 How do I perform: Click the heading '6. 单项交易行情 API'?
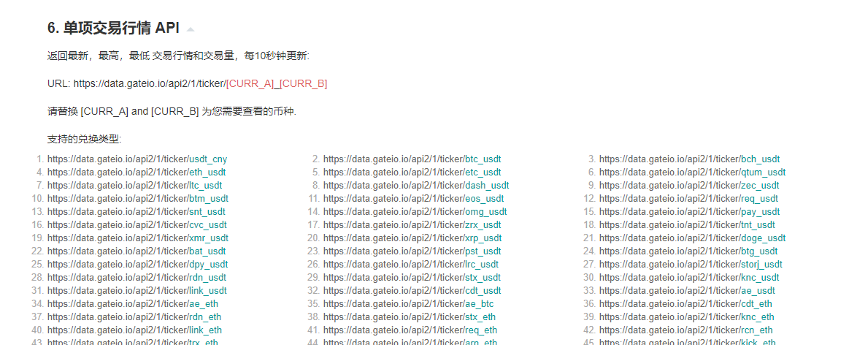click(113, 29)
